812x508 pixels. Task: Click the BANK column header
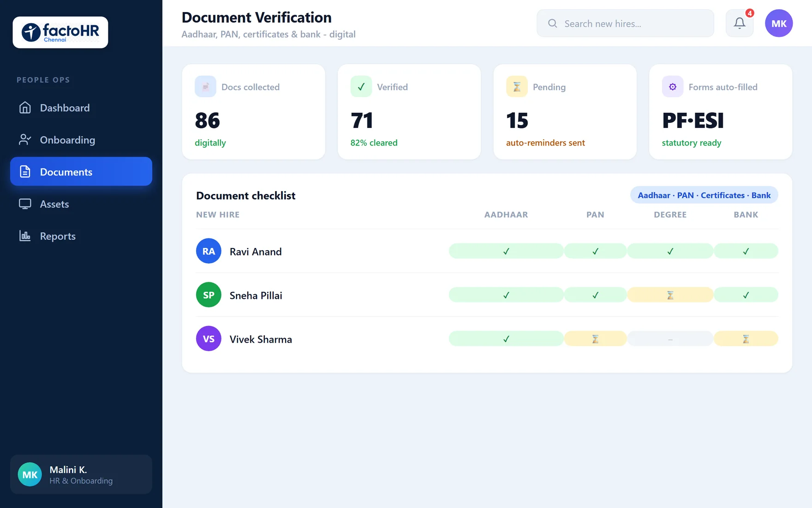(x=746, y=214)
